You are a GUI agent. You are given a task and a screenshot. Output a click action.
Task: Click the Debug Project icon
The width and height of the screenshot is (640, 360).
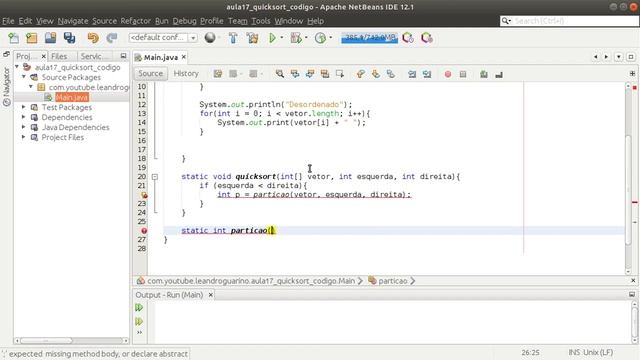pyautogui.click(x=296, y=38)
